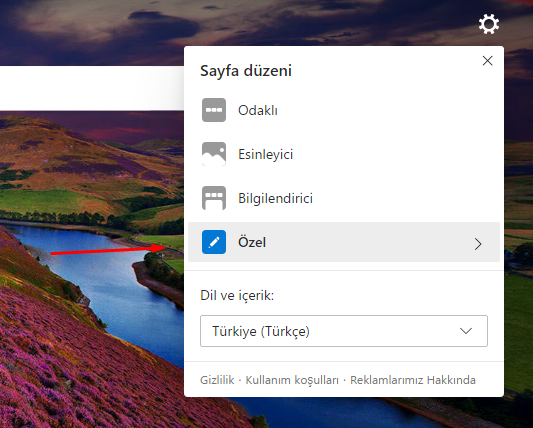
Task: Click the Dil ve içerik label
Action: [237, 295]
